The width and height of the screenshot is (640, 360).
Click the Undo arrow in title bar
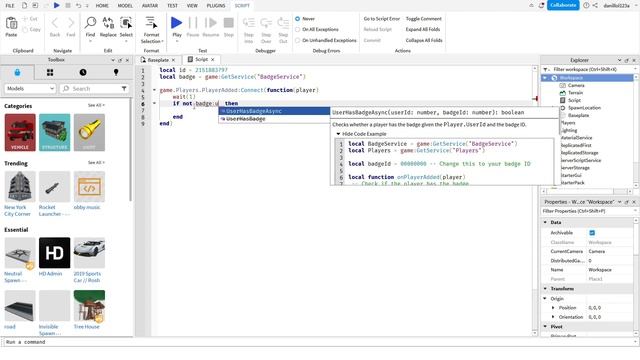(x=78, y=6)
